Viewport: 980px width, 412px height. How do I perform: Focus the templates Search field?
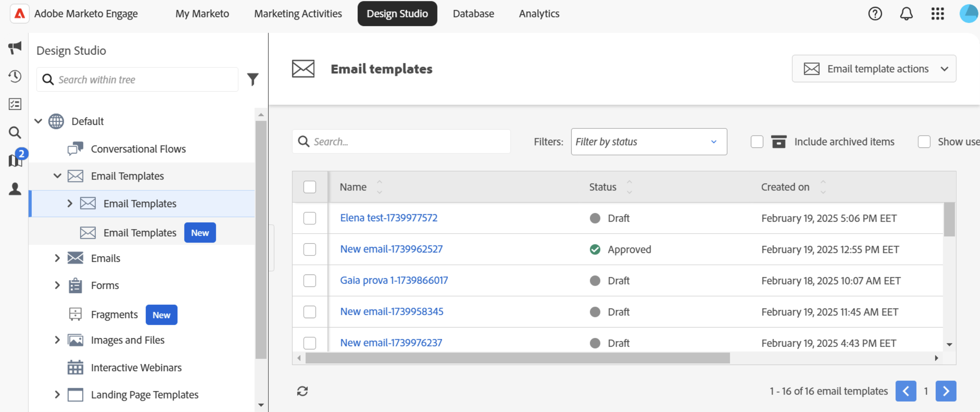[x=401, y=142]
